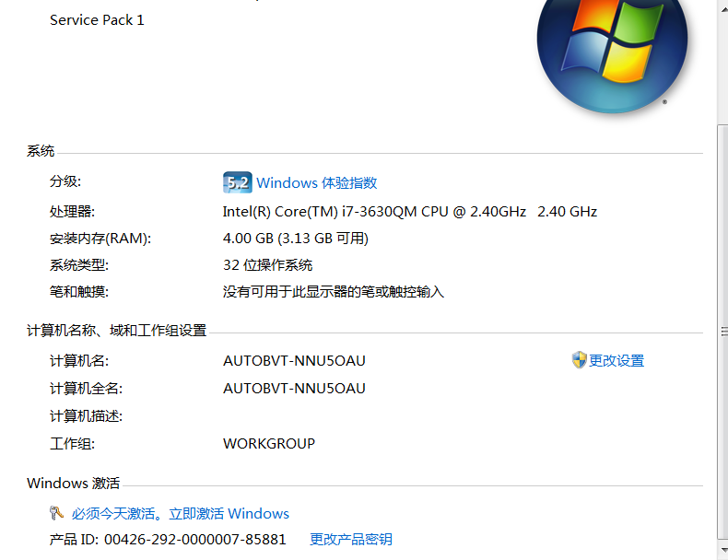Click the 笔和触摸: label
The width and height of the screenshot is (728, 560).
79,292
